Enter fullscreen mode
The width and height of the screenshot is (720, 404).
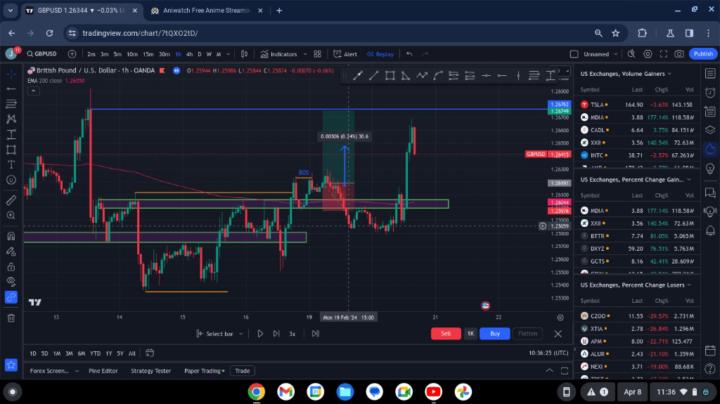(664, 54)
